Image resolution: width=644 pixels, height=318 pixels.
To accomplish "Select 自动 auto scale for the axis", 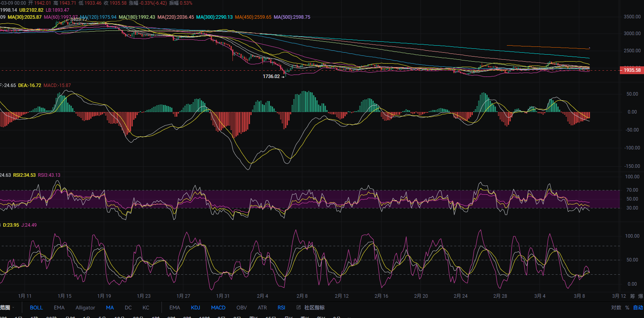I will pos(638,307).
